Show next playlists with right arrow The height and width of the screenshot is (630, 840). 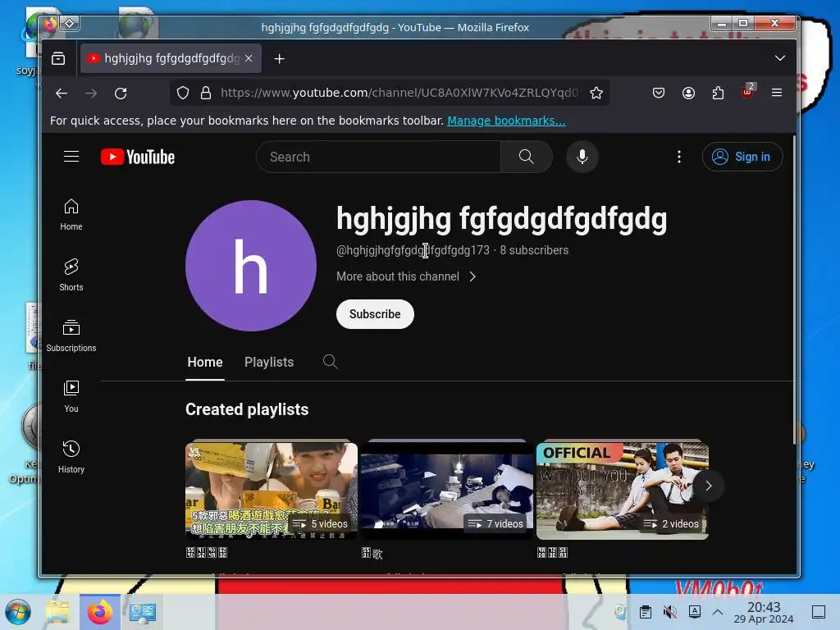(708, 486)
